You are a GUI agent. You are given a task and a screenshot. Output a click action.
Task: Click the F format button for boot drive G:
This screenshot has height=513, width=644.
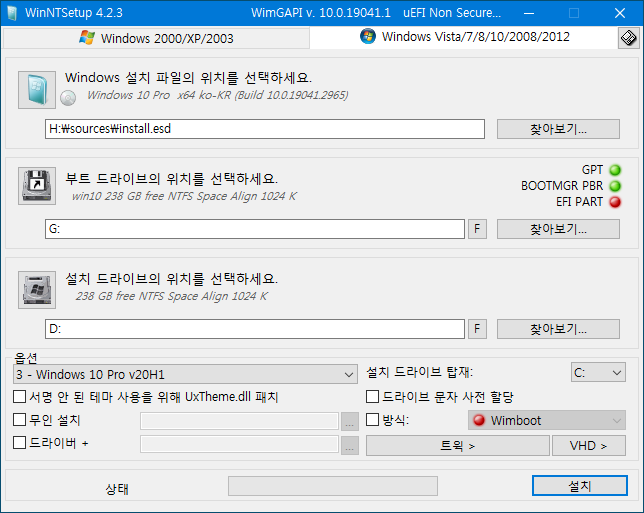477,229
